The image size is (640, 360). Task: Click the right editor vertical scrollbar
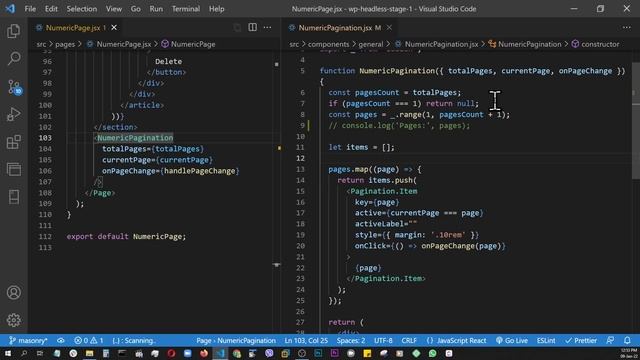tap(636, 121)
